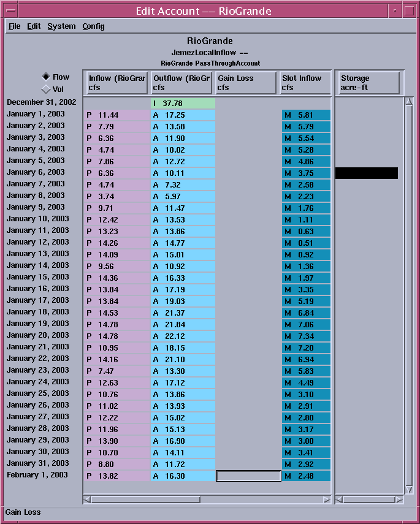This screenshot has width=420, height=524.
Task: Select Inflow value 14.53 for January 18
Action: coord(118,313)
